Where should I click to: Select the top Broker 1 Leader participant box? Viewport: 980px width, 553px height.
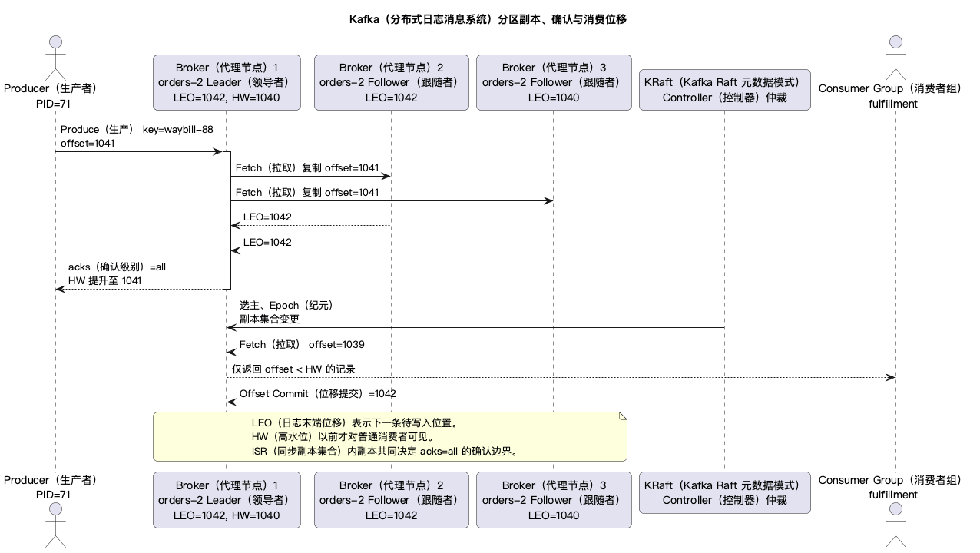tap(226, 82)
